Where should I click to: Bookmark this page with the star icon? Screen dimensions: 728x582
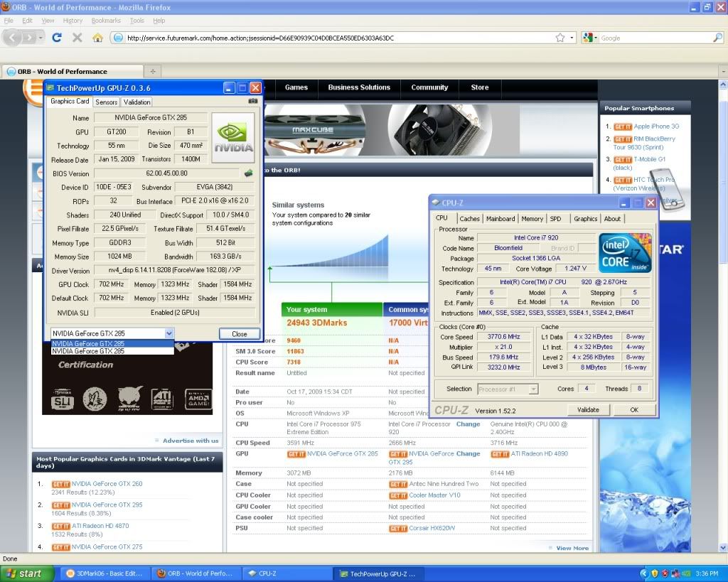pos(560,38)
